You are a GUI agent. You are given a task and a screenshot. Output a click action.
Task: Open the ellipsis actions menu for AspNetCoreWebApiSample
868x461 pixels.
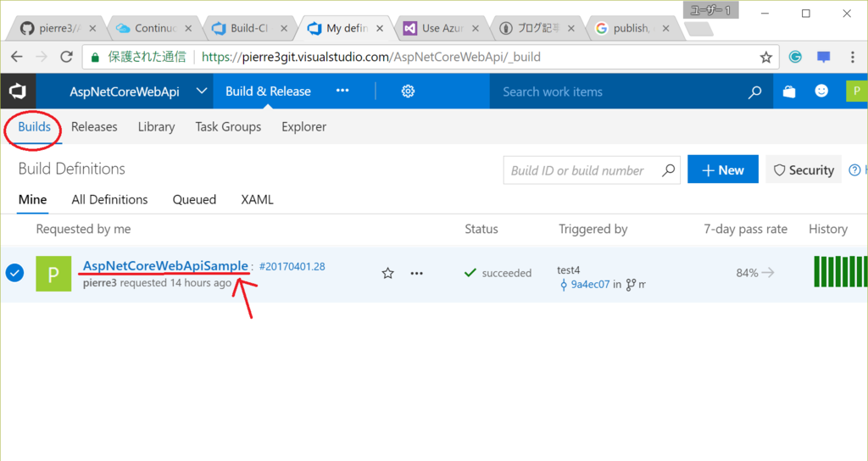417,273
